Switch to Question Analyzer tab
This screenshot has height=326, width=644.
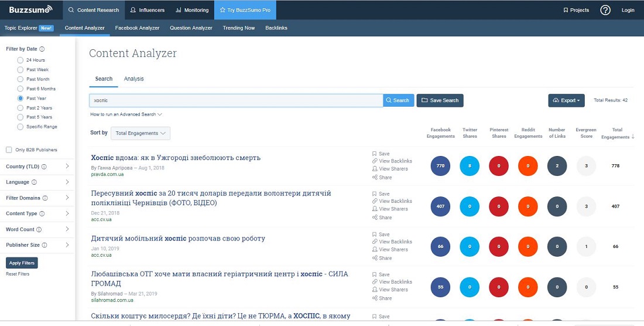(191, 28)
